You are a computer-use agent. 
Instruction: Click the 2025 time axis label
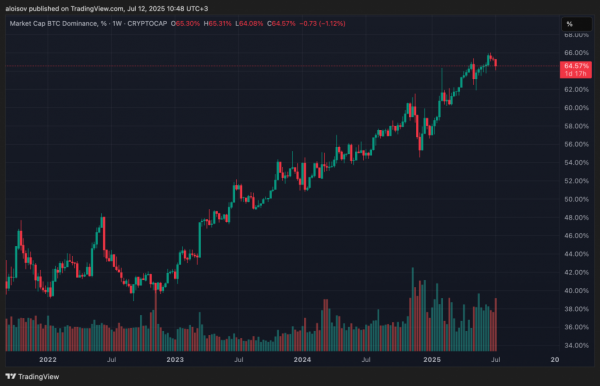click(432, 360)
